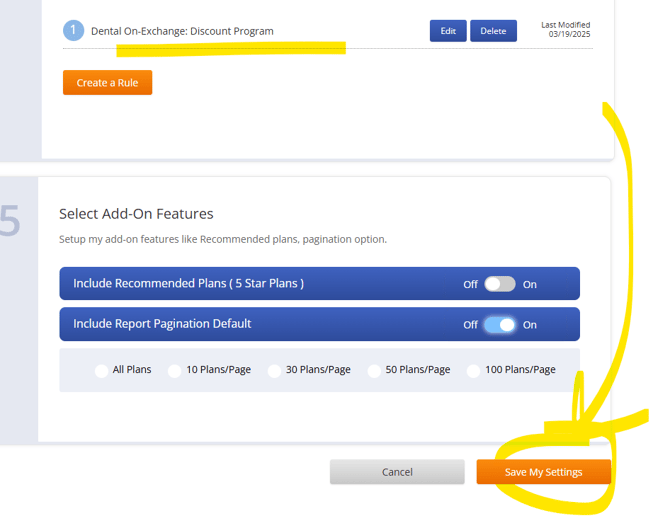Select the All Plans radio option

[101, 370]
